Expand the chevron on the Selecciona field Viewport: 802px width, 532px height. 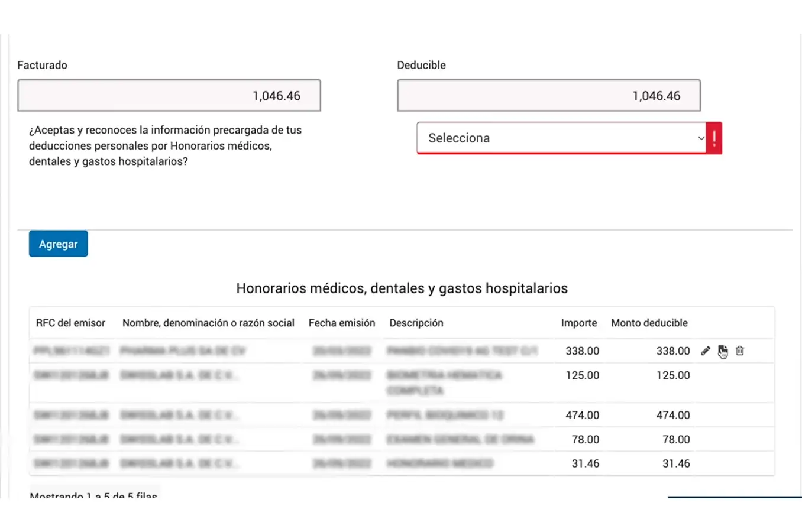[701, 138]
